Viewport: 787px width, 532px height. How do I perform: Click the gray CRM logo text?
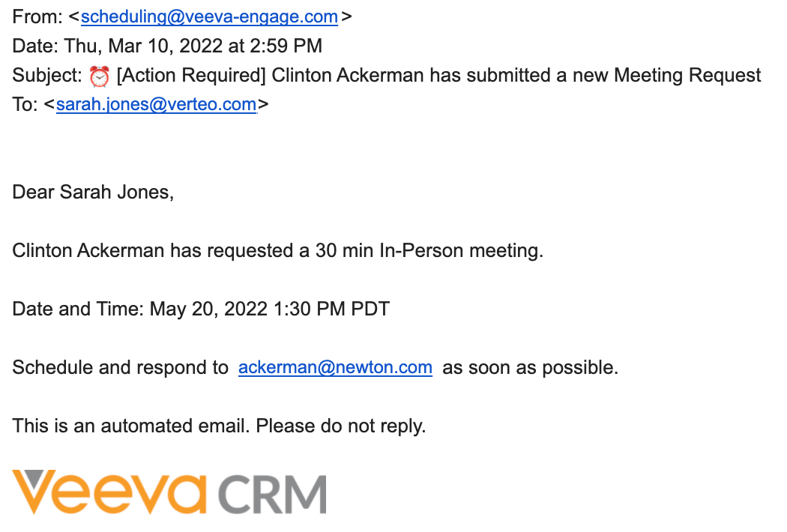272,494
